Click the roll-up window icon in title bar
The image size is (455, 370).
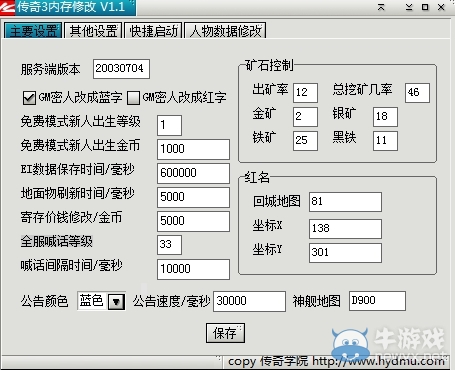(x=381, y=7)
